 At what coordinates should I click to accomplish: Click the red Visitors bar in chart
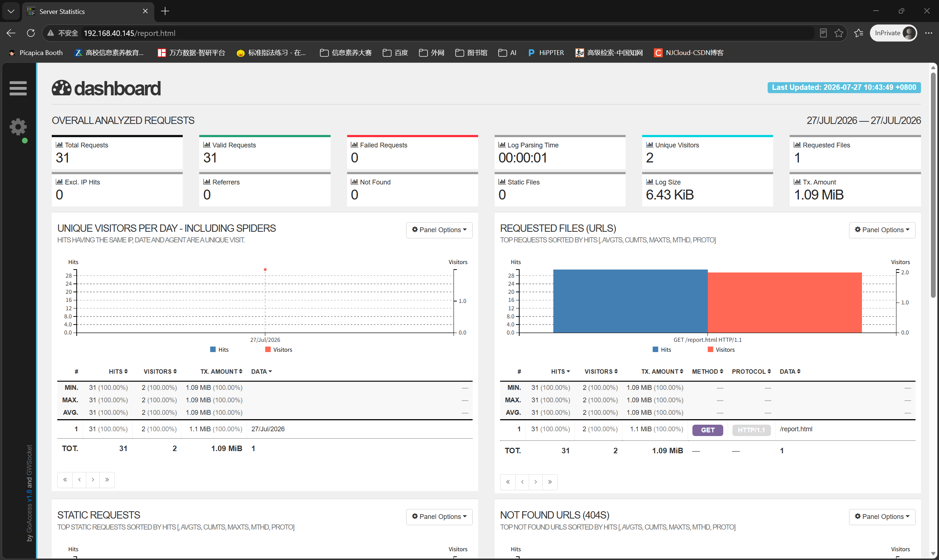pos(785,303)
